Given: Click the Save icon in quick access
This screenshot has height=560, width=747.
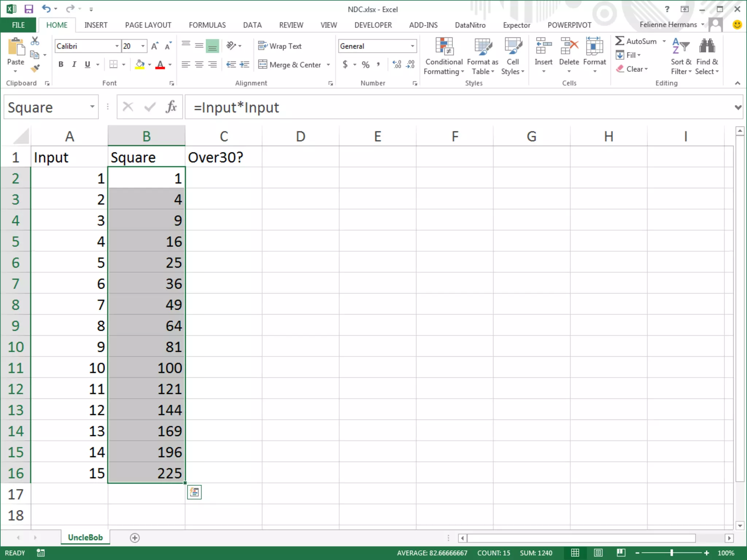Looking at the screenshot, I should pos(28,9).
